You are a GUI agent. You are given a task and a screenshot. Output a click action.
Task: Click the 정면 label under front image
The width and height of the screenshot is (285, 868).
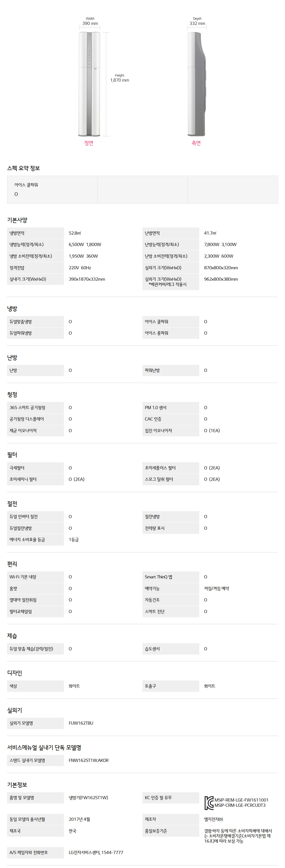(x=89, y=143)
